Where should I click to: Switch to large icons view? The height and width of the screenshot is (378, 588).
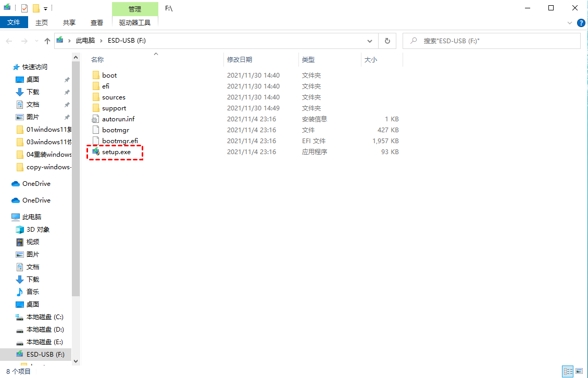[579, 371]
